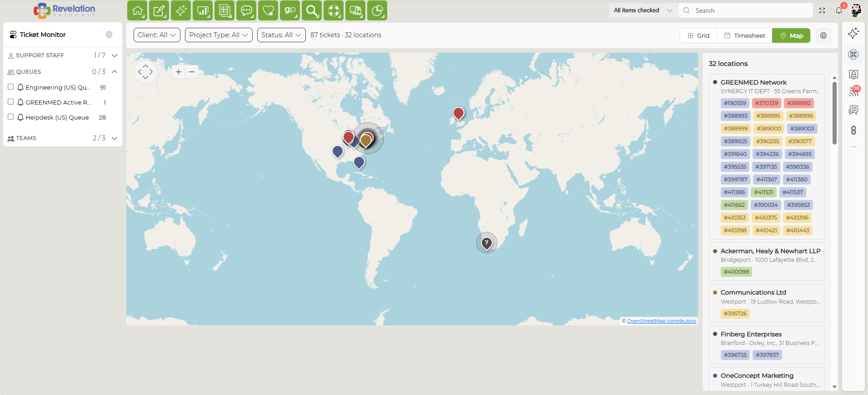Check the GREENMED Active queue checkbox

(x=11, y=102)
